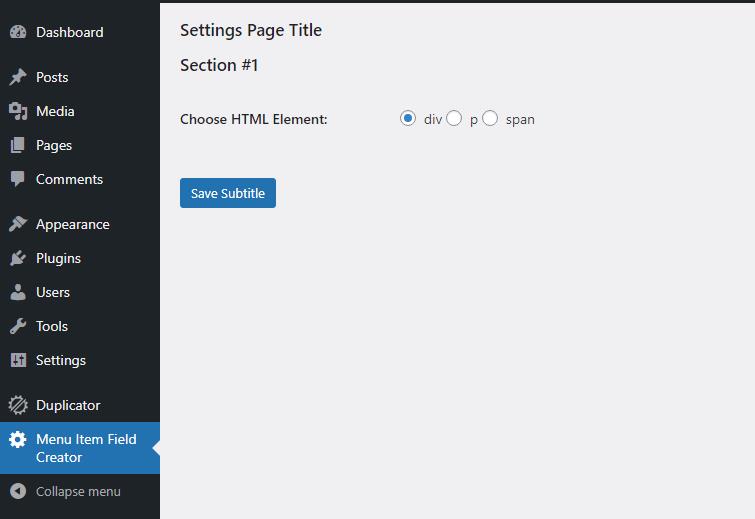The height and width of the screenshot is (519, 755).
Task: Click the Media library icon
Action: pyautogui.click(x=18, y=111)
